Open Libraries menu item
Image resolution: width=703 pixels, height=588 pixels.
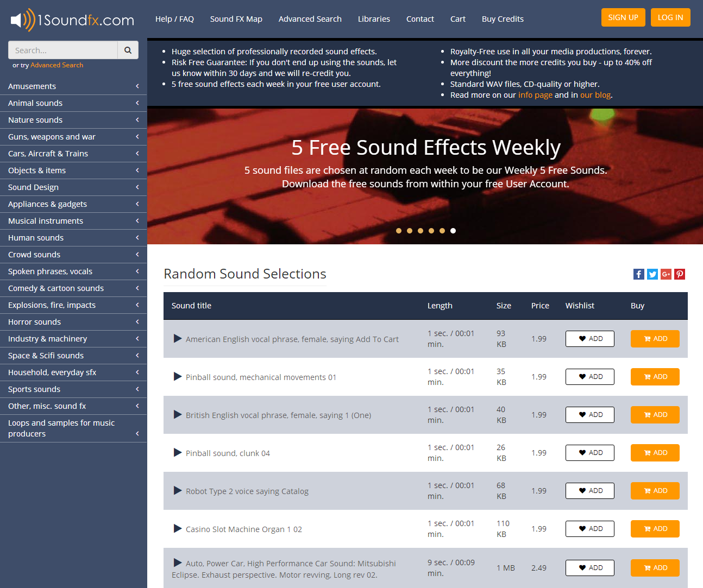pos(374,19)
